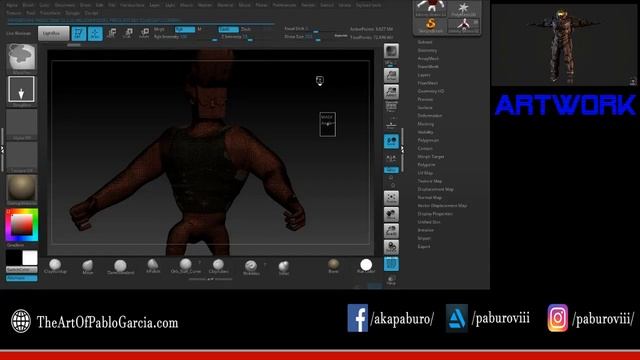
Task: Select the Orb Slash Curve brush
Action: (x=186, y=266)
